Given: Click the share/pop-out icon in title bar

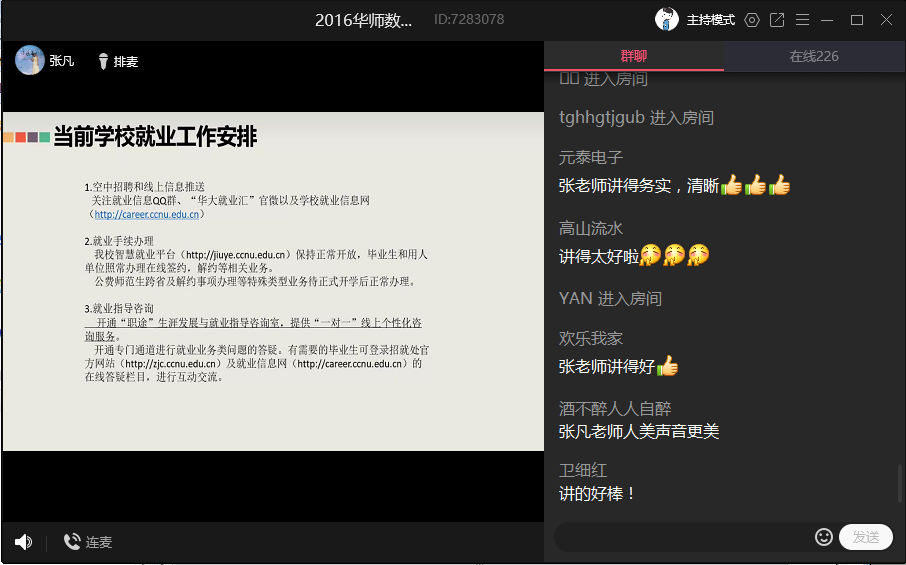Looking at the screenshot, I should pos(777,20).
